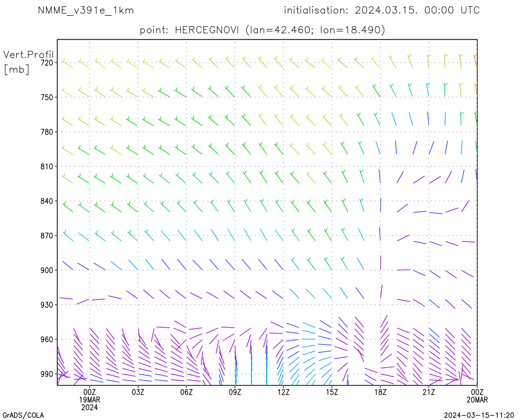Click the 810 pressure level label
Image resolution: width=525 pixels, height=420 pixels.
pos(47,166)
